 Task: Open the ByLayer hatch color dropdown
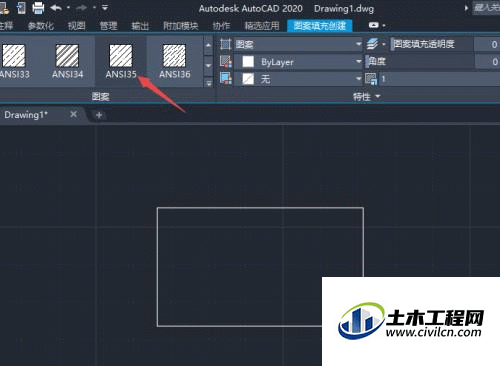click(298, 62)
